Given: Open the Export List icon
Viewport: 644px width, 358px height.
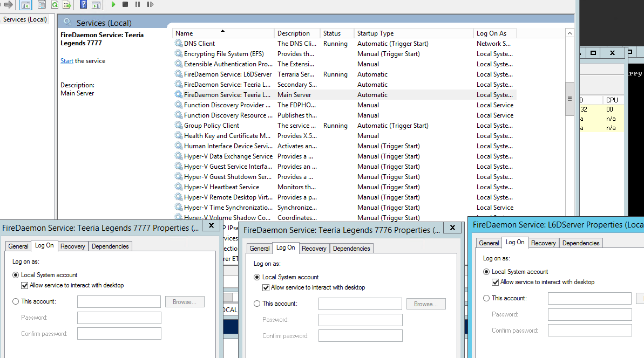Looking at the screenshot, I should click(x=67, y=5).
